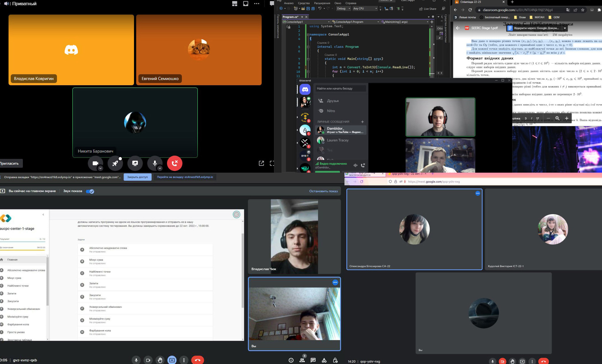
Task: Open the BYBIT server icon in Discord
Action: (305, 156)
